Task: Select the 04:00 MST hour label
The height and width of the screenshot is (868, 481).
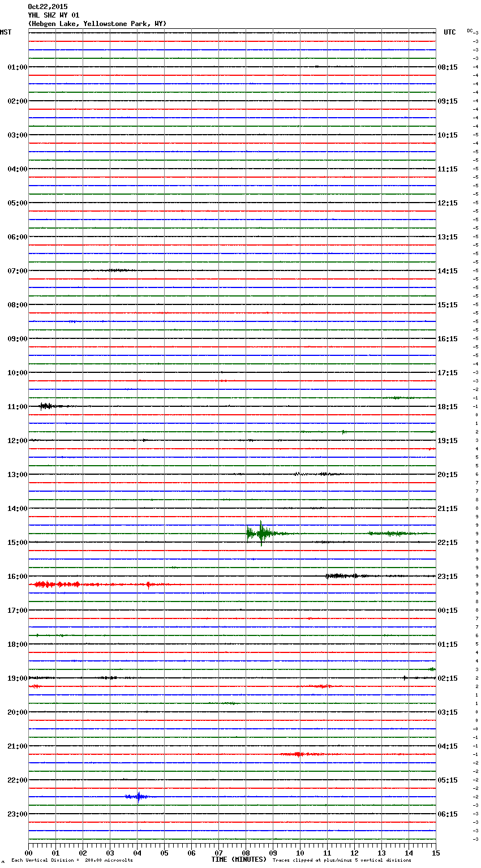Action: point(18,169)
